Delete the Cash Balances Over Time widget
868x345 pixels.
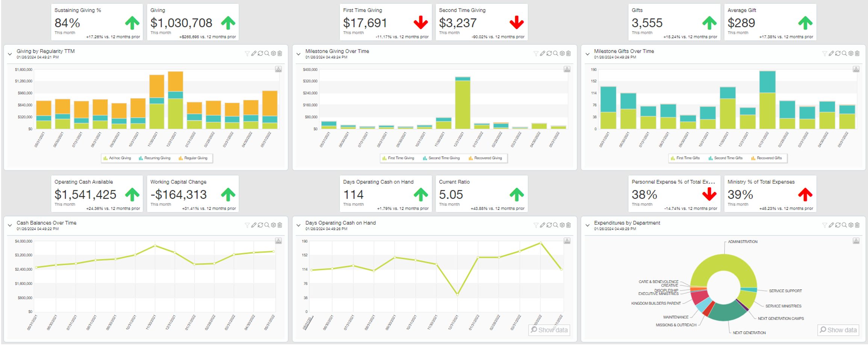point(280,225)
